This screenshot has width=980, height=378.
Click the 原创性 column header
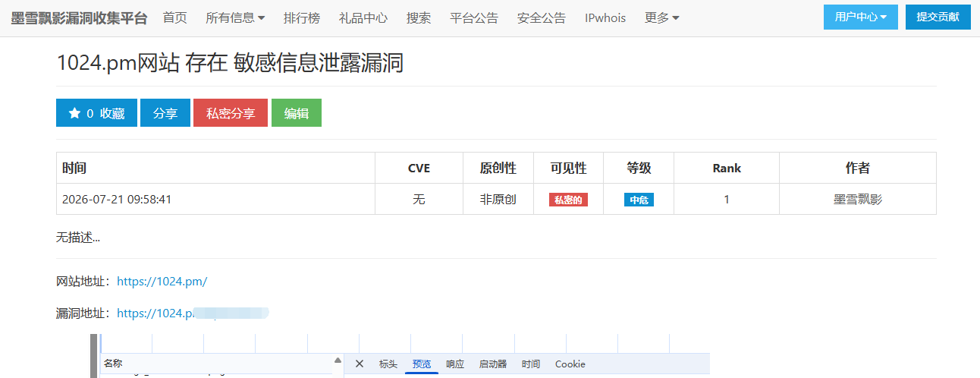point(498,169)
